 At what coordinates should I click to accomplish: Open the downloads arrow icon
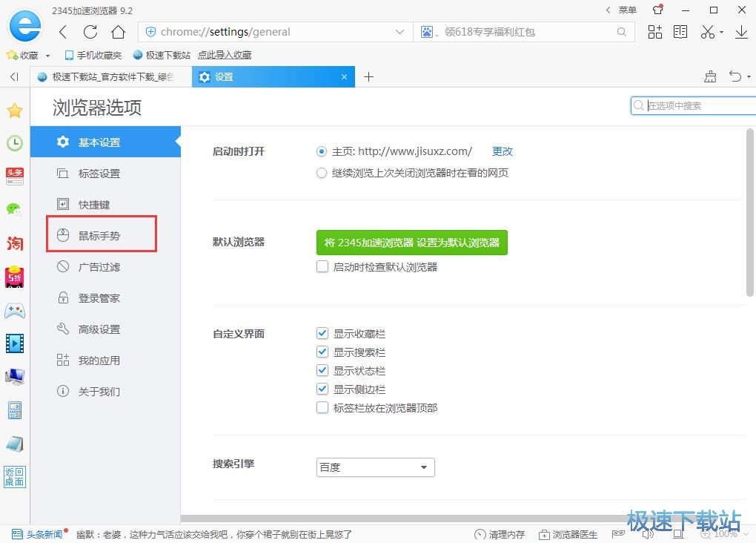tap(741, 32)
